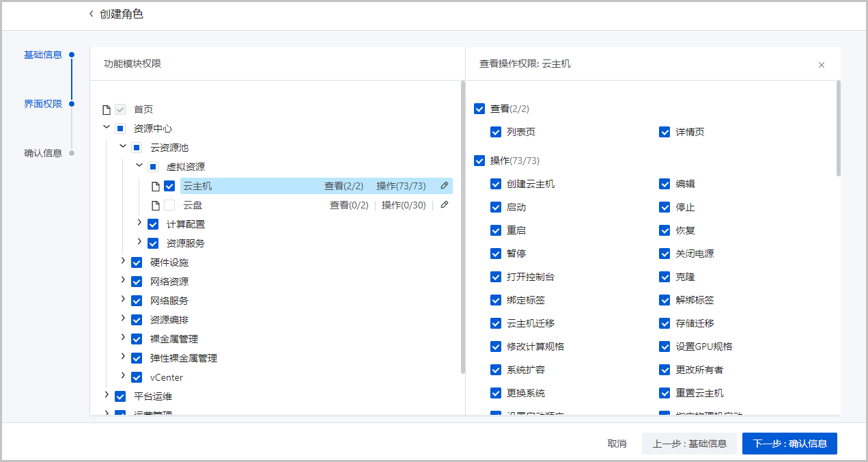Disable the 启动 operation permission

click(496, 207)
